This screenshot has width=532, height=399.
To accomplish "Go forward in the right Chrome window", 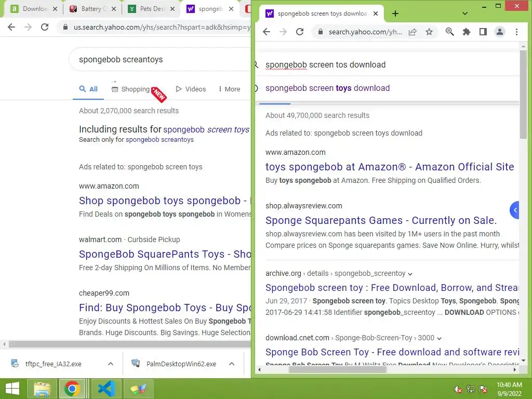I will pyautogui.click(x=283, y=32).
